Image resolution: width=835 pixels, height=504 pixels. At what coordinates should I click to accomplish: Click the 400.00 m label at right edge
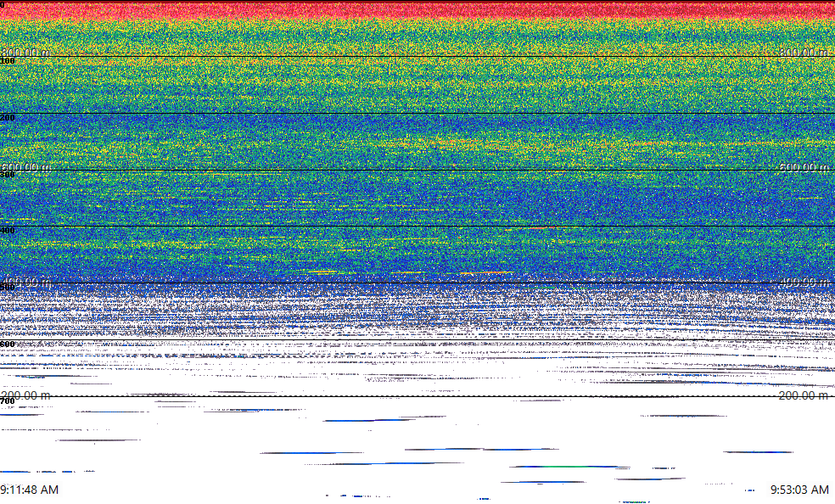pyautogui.click(x=804, y=282)
